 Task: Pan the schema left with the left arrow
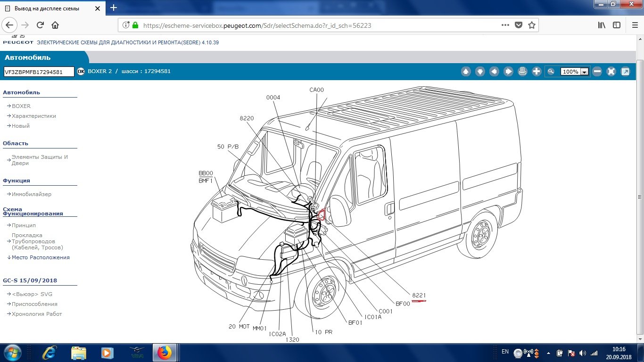[494, 72]
